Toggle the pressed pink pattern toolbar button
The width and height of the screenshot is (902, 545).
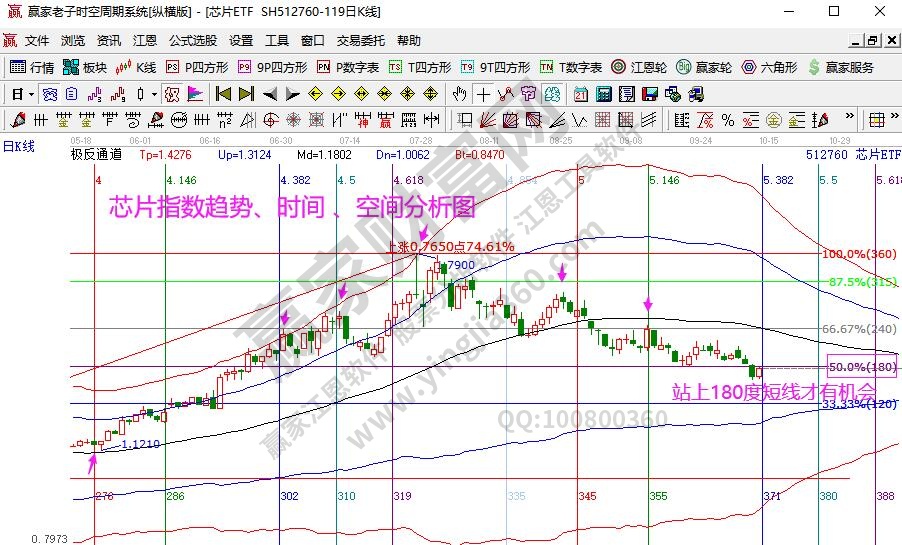(x=173, y=94)
